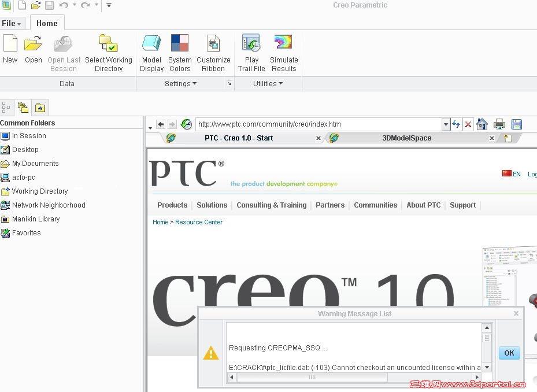Open the Redo history dropdown arrow
This screenshot has width=537, height=392.
pyautogui.click(x=97, y=5)
